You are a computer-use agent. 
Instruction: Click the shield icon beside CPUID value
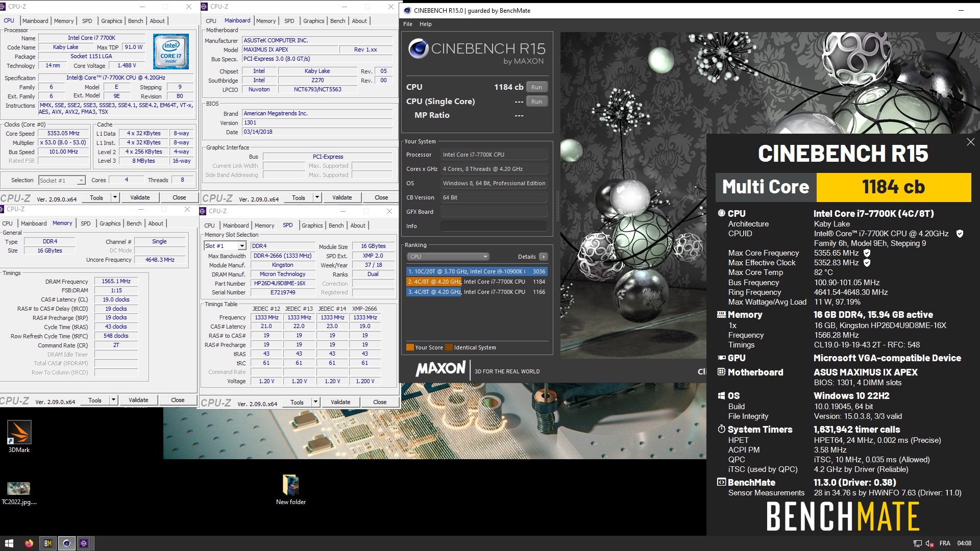[960, 234]
